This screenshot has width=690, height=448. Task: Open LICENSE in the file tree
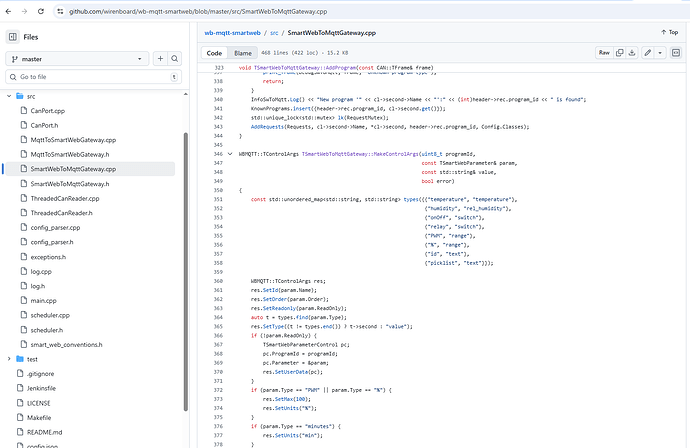(38, 403)
